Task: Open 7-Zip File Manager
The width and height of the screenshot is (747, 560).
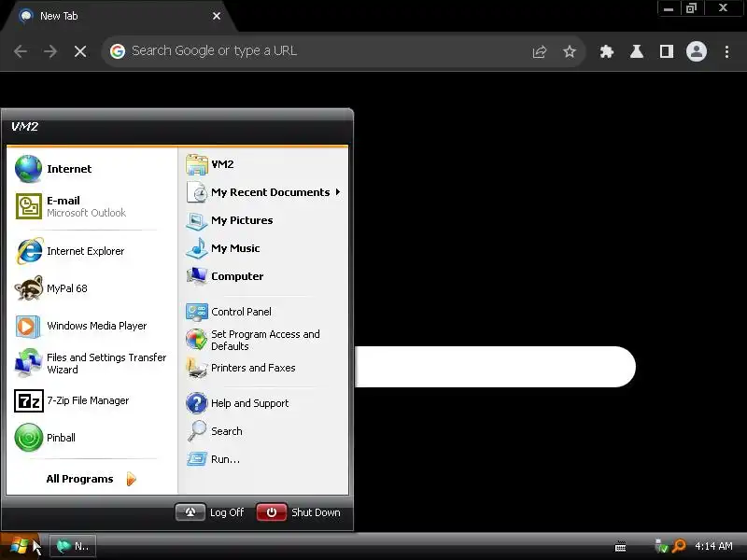Action: pyautogui.click(x=72, y=400)
